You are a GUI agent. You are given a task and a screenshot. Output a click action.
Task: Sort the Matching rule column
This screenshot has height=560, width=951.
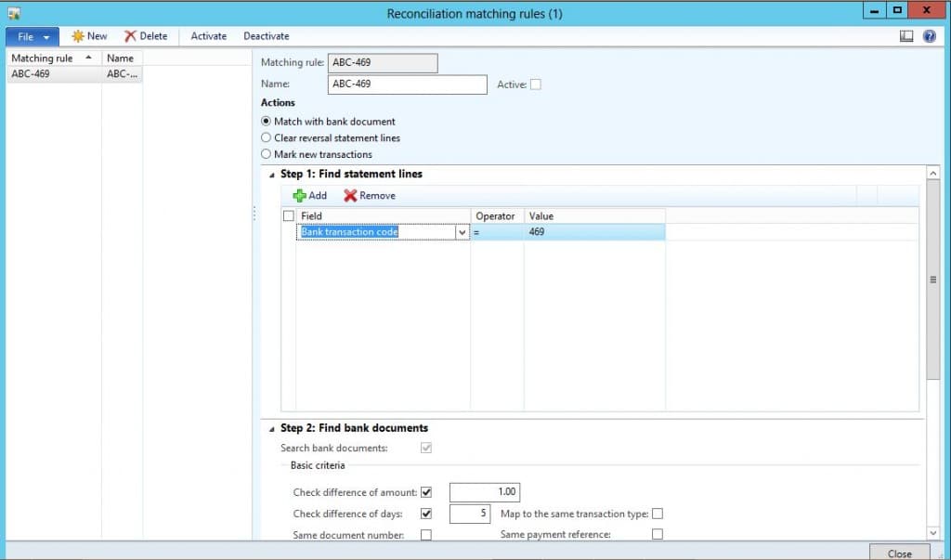tap(43, 57)
